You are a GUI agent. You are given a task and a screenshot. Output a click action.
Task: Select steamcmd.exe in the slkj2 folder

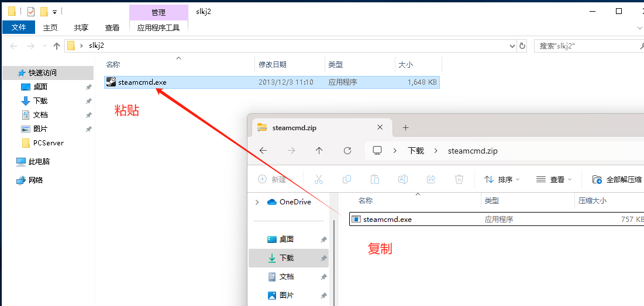(272, 82)
